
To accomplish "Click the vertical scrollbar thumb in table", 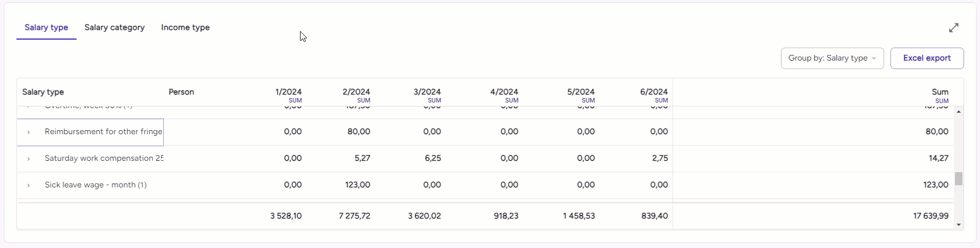I will (959, 179).
